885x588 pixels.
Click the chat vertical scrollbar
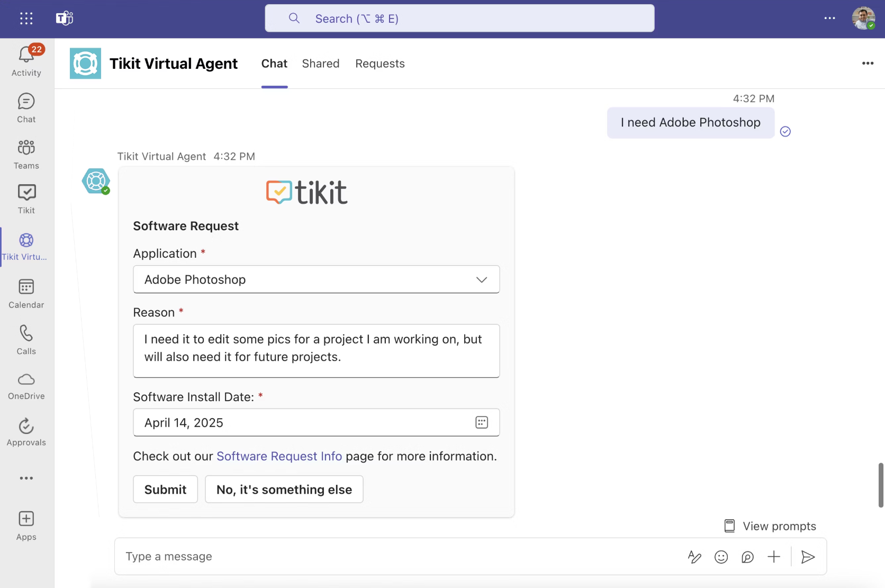tap(880, 485)
